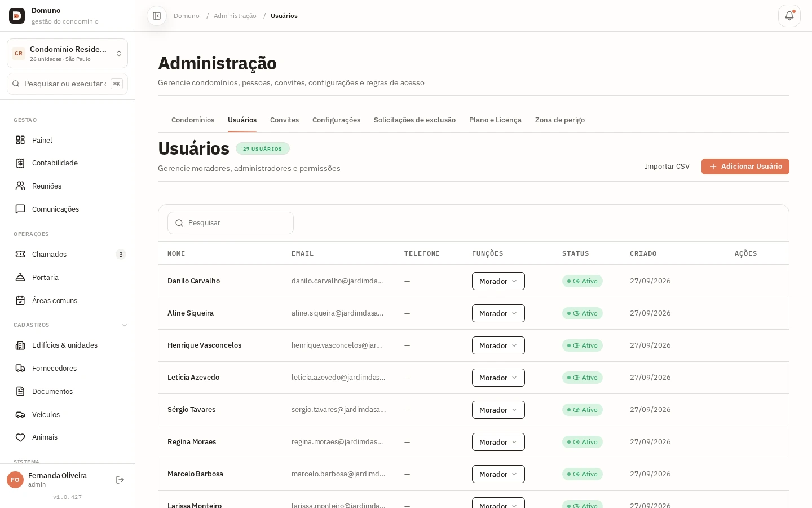
Task: Open Danilo Carvalho's Morador role dropdown
Action: [x=498, y=281]
